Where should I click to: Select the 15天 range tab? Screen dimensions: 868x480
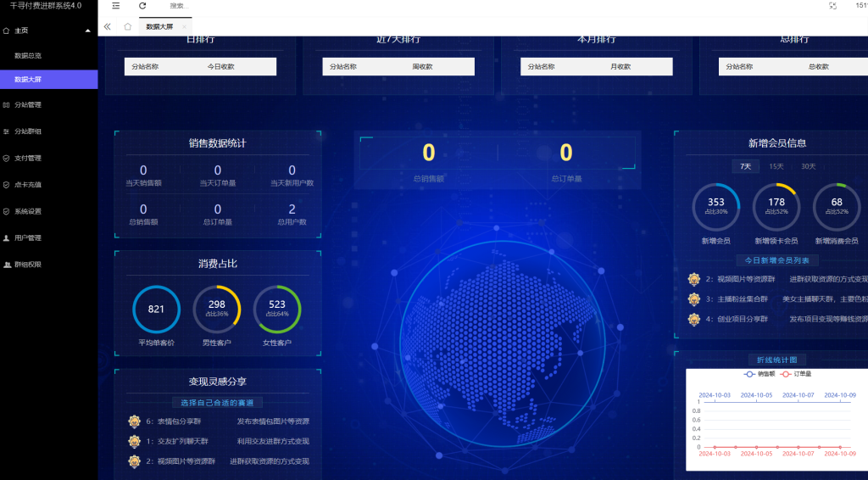[776, 166]
